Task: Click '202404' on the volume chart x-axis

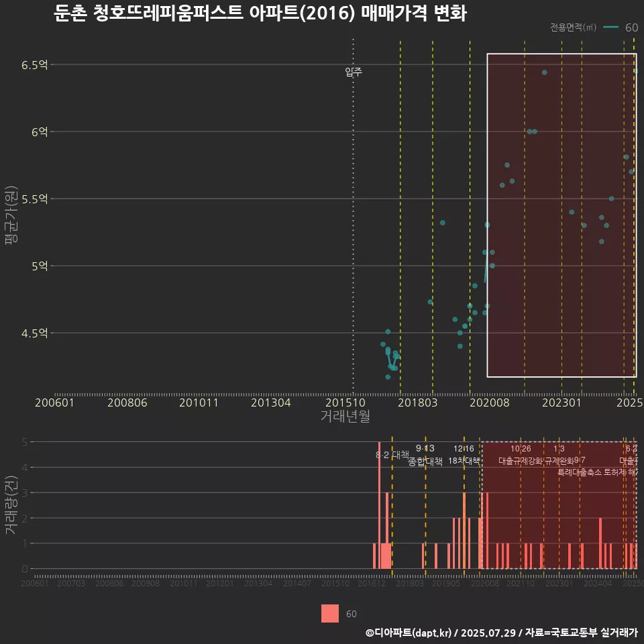Action: 598,583
